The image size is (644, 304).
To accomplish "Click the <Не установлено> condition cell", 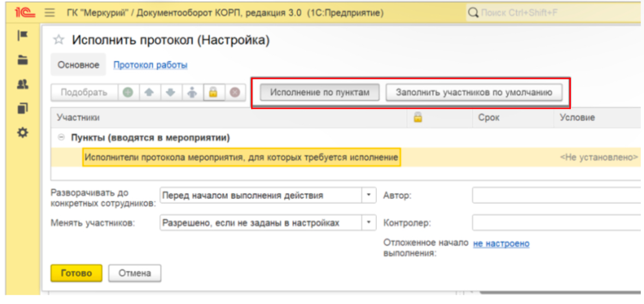I will pos(599,157).
